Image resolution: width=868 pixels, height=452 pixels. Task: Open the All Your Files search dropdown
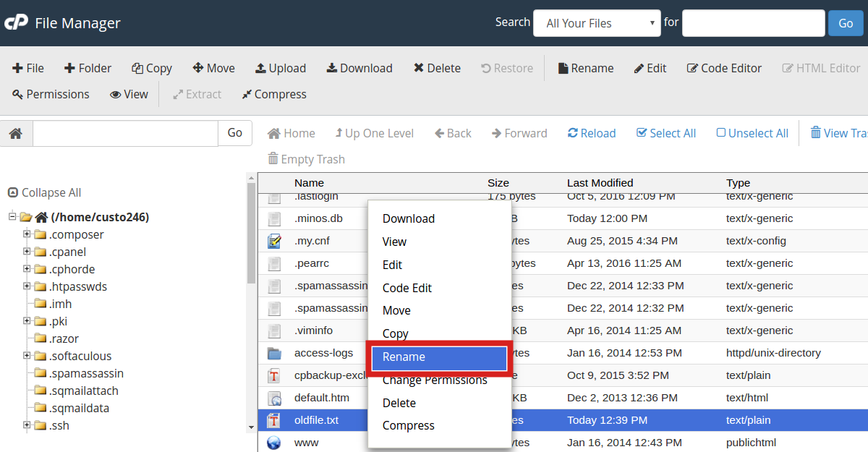click(x=597, y=23)
